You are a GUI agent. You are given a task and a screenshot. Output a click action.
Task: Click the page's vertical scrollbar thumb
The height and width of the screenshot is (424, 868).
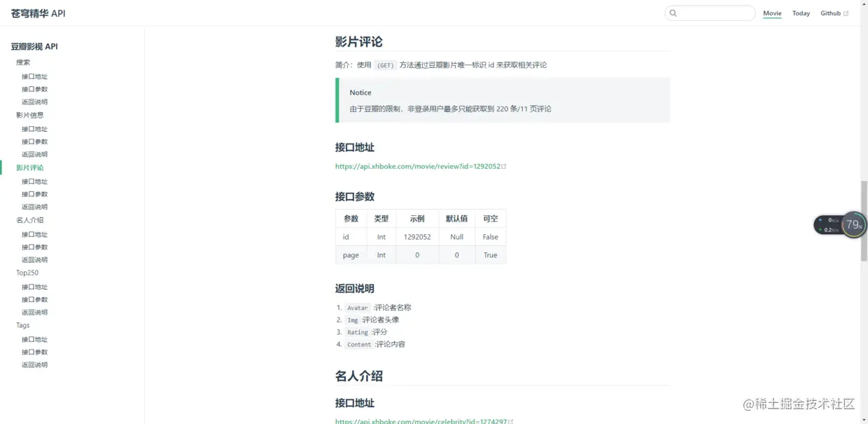(x=864, y=221)
